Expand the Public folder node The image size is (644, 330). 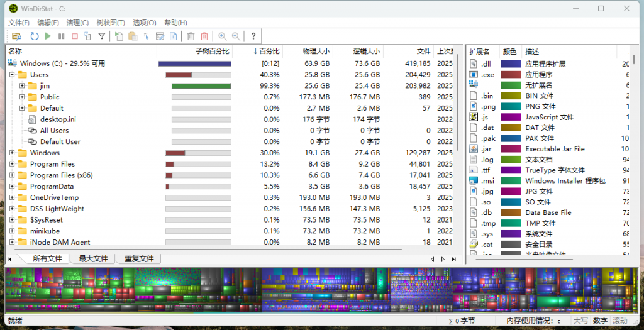22,97
